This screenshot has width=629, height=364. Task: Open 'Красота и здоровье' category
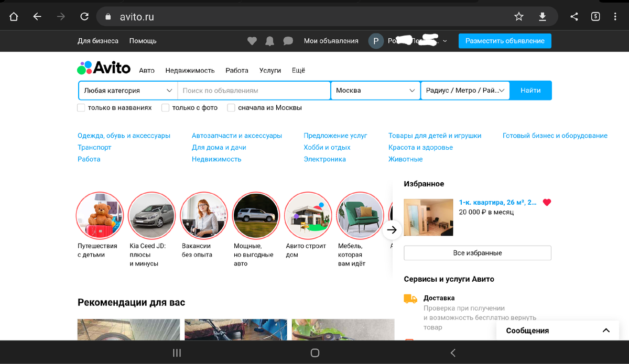[420, 147]
